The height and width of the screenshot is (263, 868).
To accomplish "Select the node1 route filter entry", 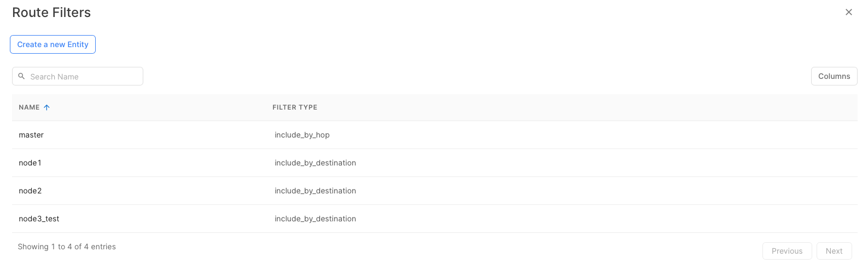I will coord(30,163).
